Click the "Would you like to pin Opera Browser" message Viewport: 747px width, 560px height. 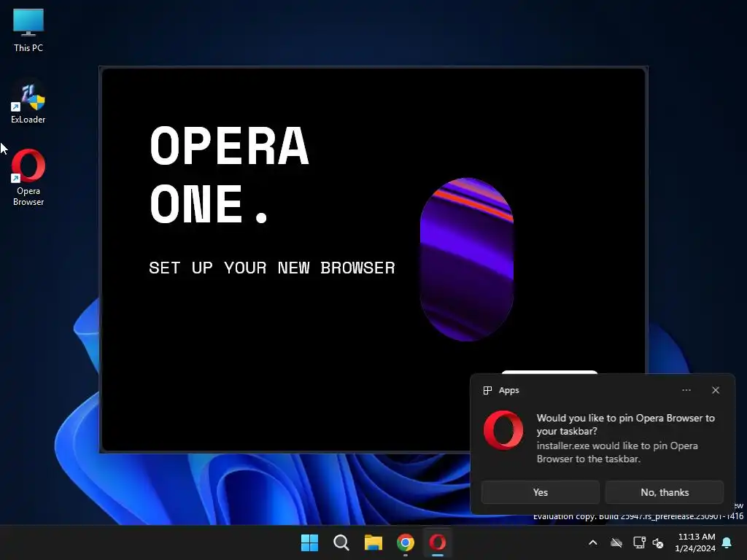[x=625, y=424]
